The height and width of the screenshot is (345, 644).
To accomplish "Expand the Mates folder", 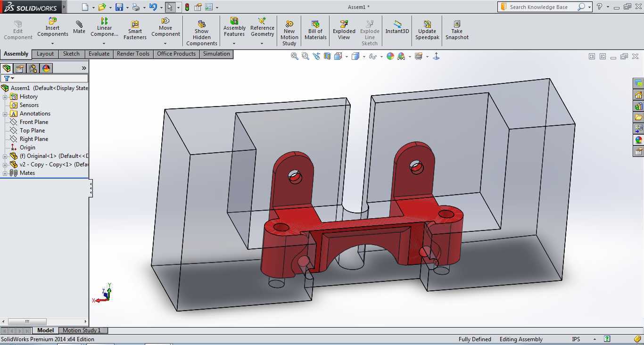I will pyautogui.click(x=5, y=173).
